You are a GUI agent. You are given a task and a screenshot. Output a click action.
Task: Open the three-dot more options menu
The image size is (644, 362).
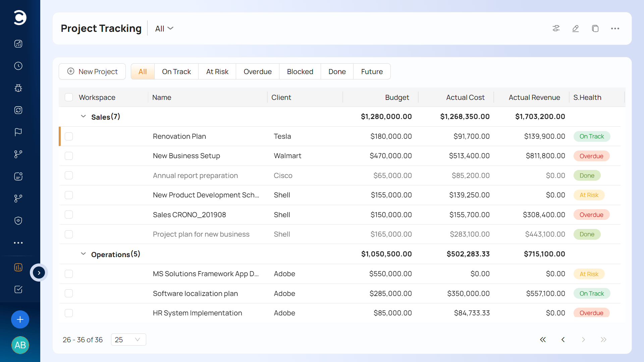(615, 28)
